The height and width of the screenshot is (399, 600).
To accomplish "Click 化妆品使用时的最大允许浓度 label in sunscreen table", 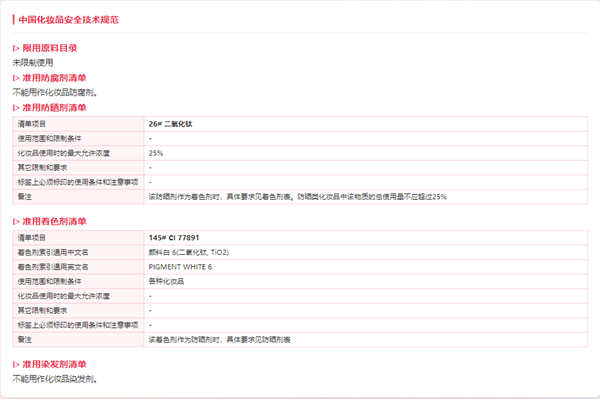I will tap(64, 153).
